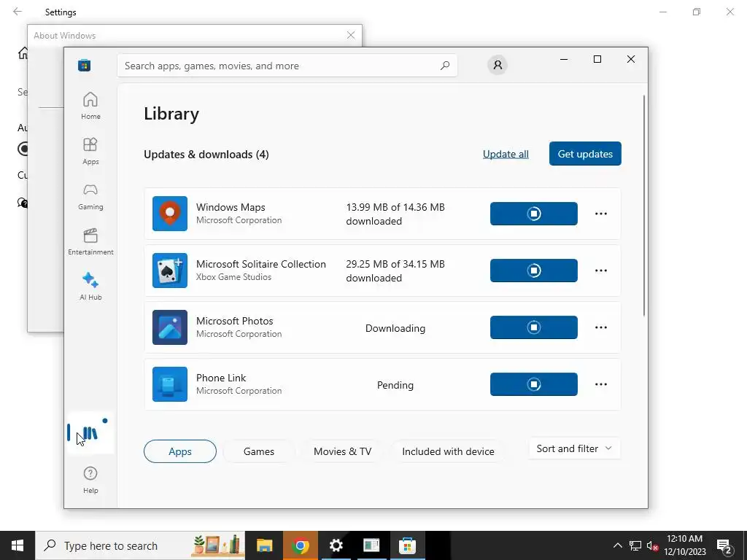Click the network icon in system tray
Image resolution: width=747 pixels, height=560 pixels.
(635, 545)
